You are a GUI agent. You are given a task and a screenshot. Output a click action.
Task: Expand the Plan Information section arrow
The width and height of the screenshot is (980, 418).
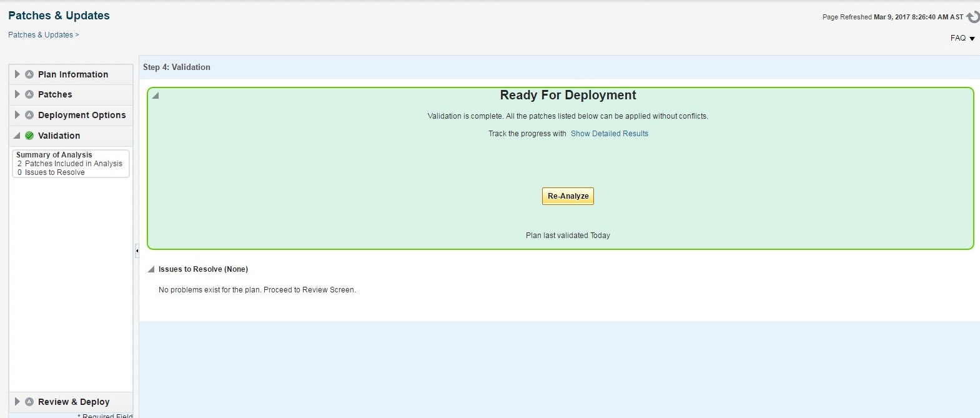(17, 74)
